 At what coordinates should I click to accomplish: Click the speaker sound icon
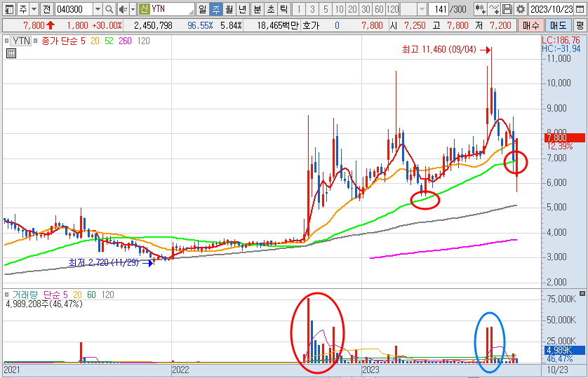point(122,8)
